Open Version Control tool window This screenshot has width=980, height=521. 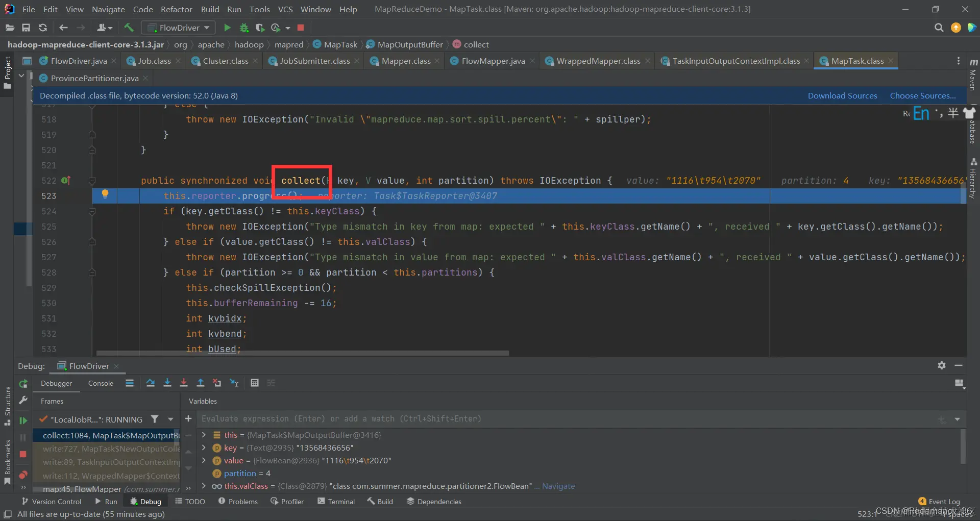51,501
